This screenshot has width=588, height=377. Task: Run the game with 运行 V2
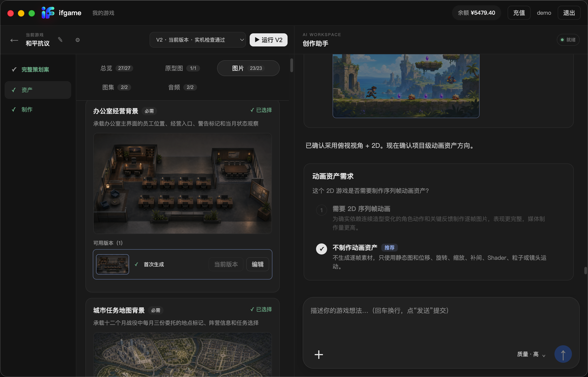[x=268, y=40]
